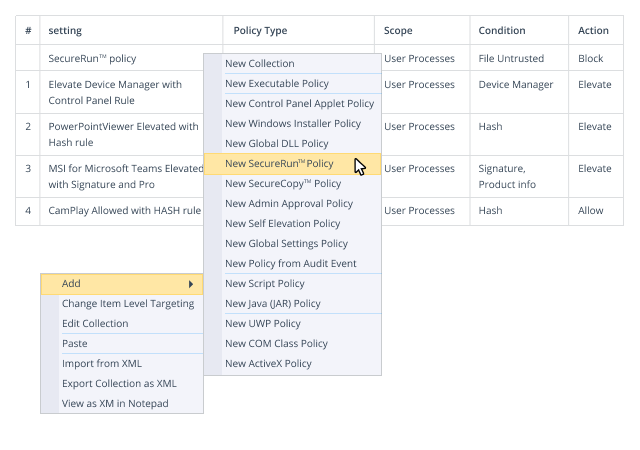Select New SecureRun Policy menu item
Screen dimensions: 640x450
[x=279, y=164]
